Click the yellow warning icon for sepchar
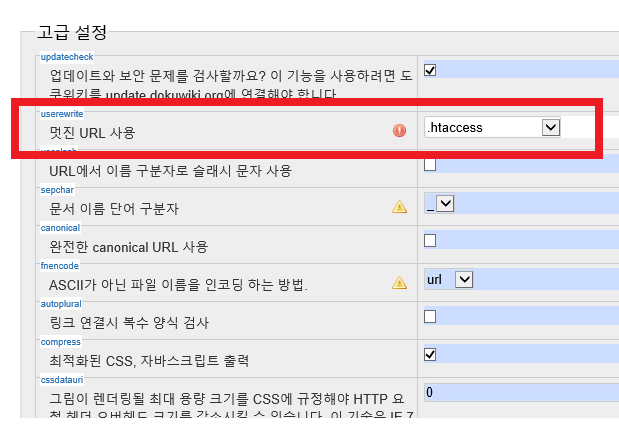 click(399, 206)
